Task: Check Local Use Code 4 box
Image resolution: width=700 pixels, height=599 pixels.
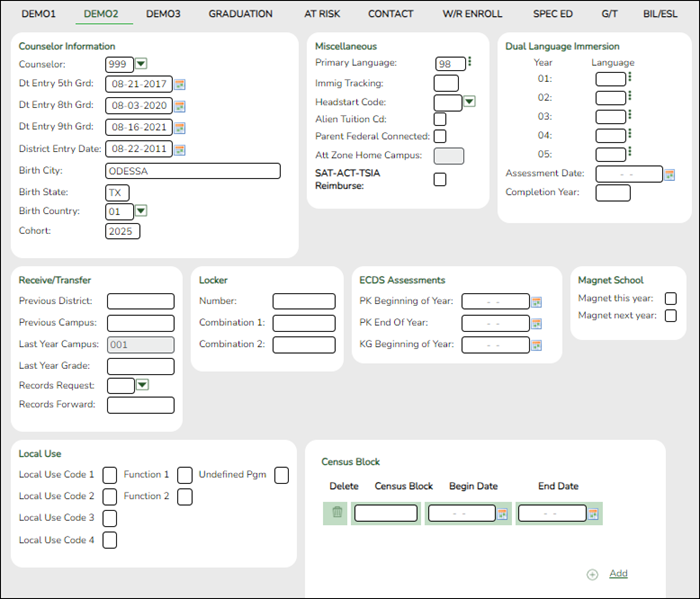Action: 109,540
